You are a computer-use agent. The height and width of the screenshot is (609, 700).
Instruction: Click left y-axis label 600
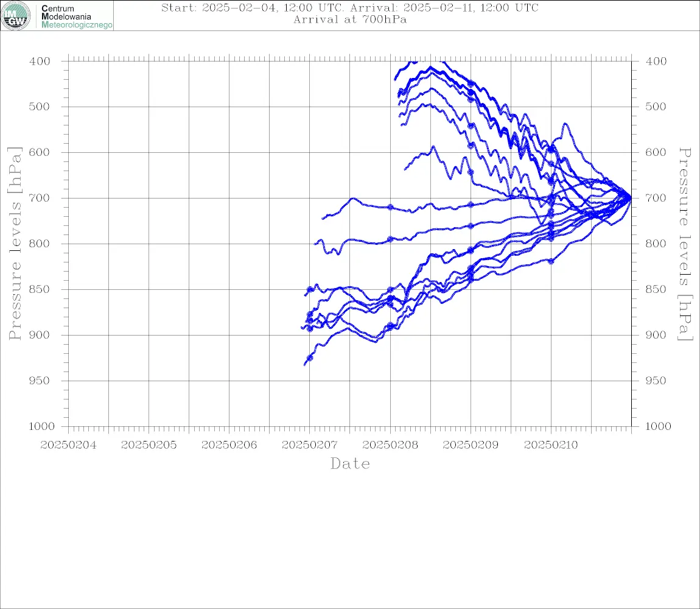(x=40, y=152)
